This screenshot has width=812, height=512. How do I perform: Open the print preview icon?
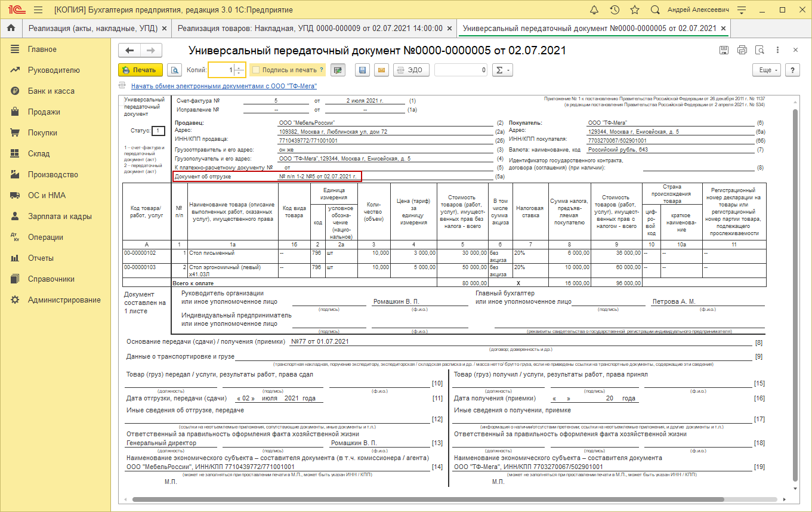174,70
